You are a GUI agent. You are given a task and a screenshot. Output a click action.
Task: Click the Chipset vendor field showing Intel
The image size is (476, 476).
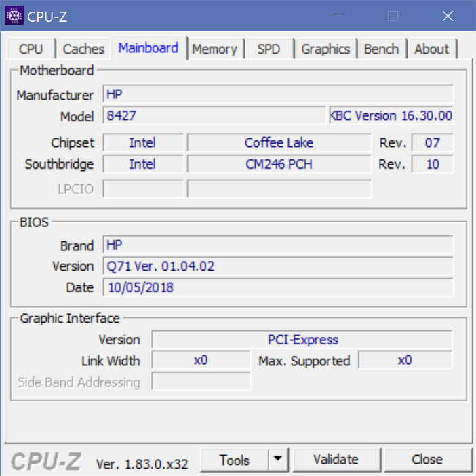143,142
